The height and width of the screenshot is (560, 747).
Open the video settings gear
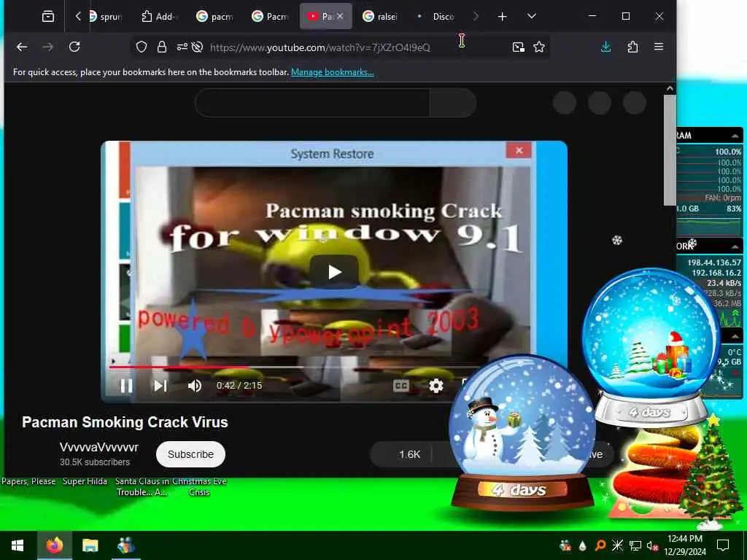(436, 385)
